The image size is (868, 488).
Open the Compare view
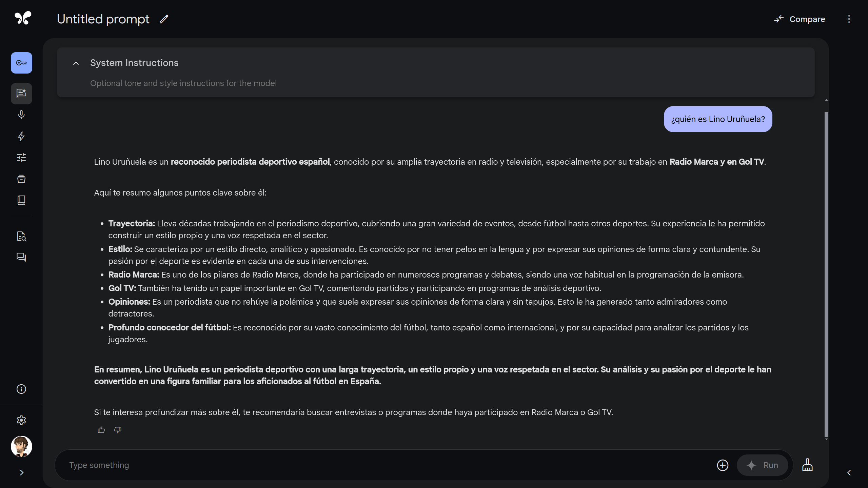tap(800, 19)
